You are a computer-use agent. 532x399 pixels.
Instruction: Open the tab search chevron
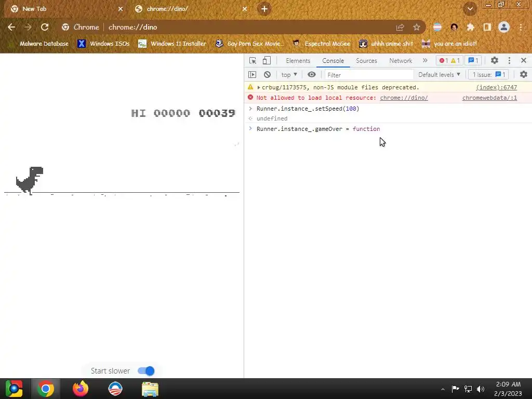pos(470,9)
